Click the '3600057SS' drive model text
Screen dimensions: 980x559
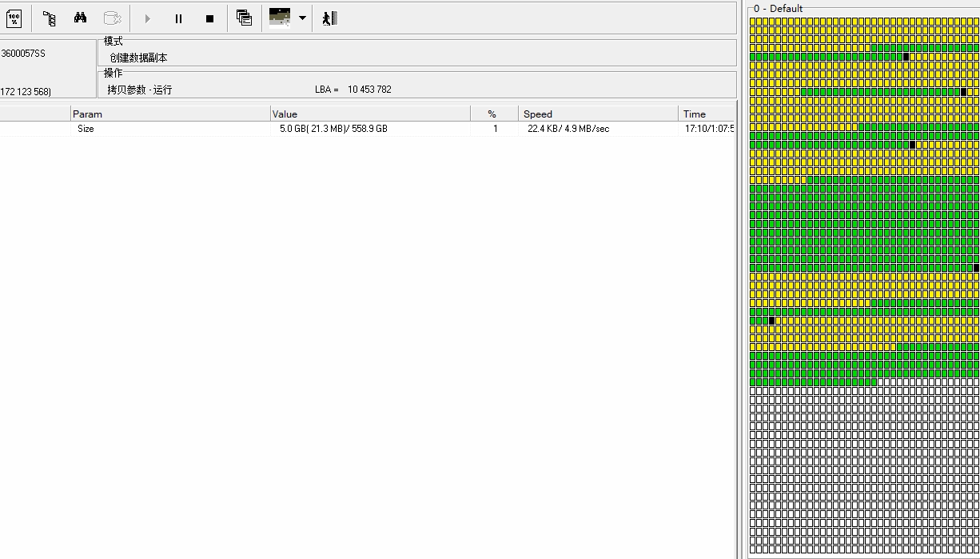23,54
